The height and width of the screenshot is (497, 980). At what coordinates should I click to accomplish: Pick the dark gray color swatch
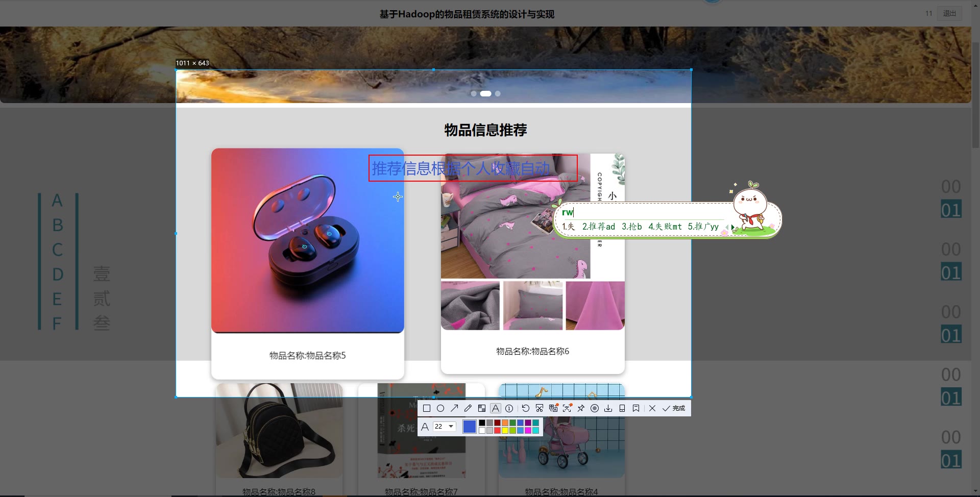click(x=489, y=423)
